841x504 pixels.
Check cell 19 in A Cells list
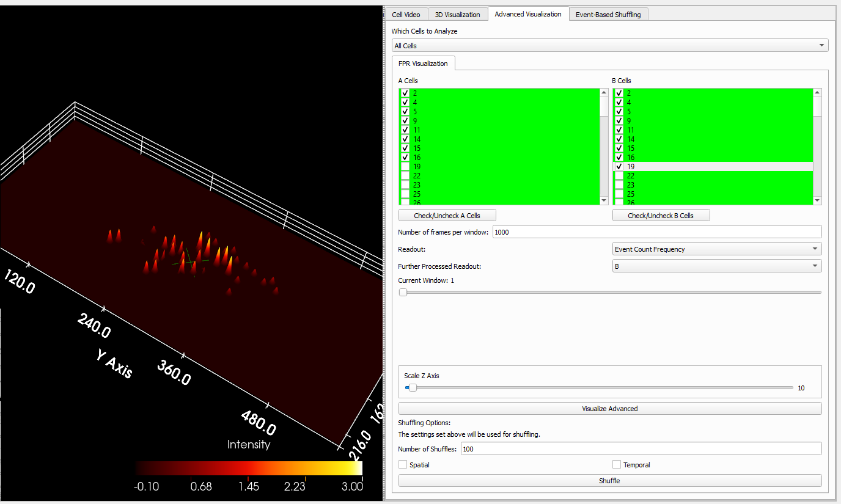(x=405, y=167)
